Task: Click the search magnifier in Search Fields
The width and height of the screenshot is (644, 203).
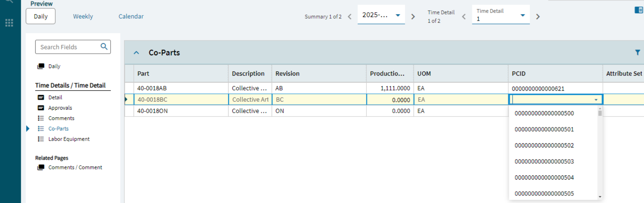Action: click(104, 46)
